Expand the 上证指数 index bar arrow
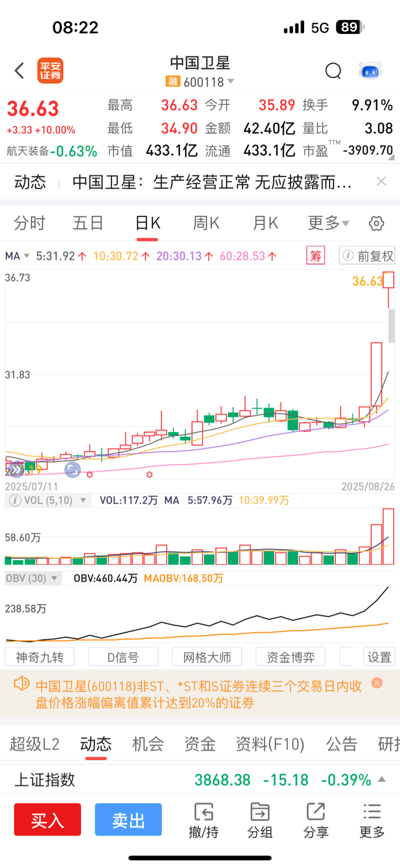The height and width of the screenshot is (868, 400). 382,779
